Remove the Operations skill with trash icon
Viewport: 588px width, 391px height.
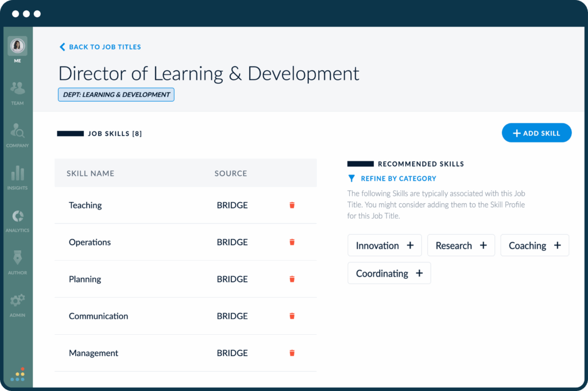292,242
